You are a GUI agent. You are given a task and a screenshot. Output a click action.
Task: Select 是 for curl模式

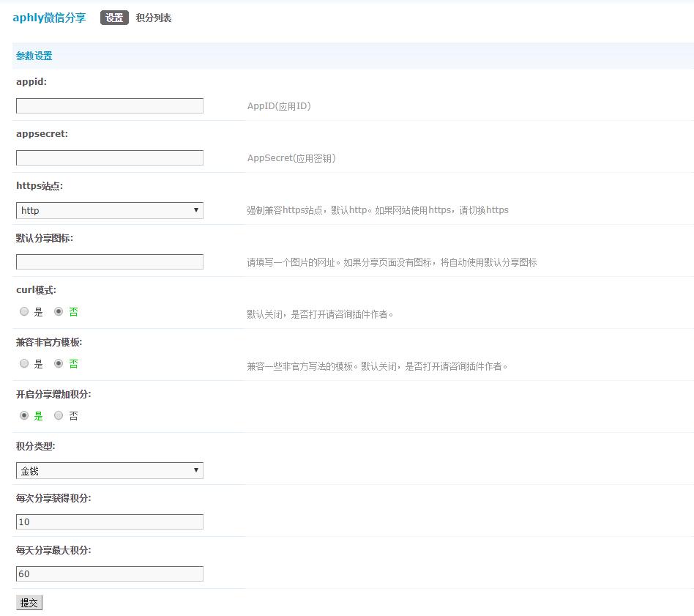pos(24,312)
